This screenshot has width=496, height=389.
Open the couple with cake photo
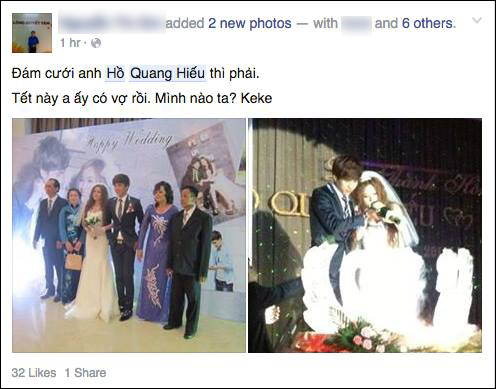click(x=365, y=235)
